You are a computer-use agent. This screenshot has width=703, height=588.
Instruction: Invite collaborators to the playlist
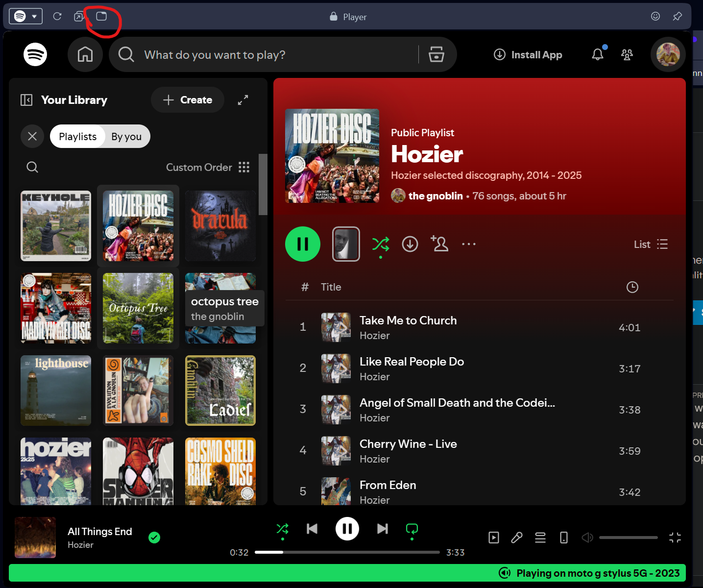[439, 244]
